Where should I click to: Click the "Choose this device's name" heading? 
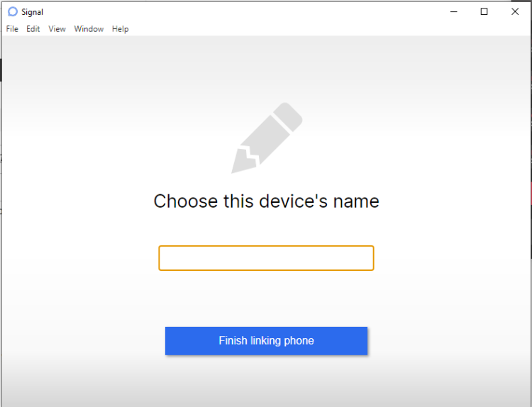tap(266, 201)
